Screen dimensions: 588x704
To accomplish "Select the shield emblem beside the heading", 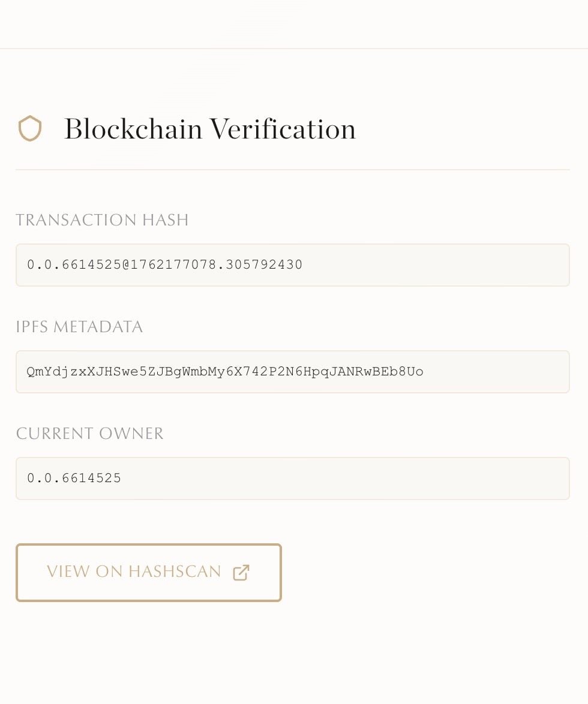I will [x=30, y=128].
